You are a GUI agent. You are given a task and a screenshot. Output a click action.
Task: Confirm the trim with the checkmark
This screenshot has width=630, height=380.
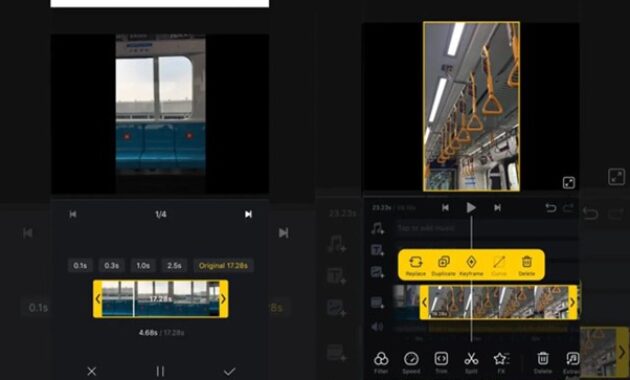pos(229,371)
